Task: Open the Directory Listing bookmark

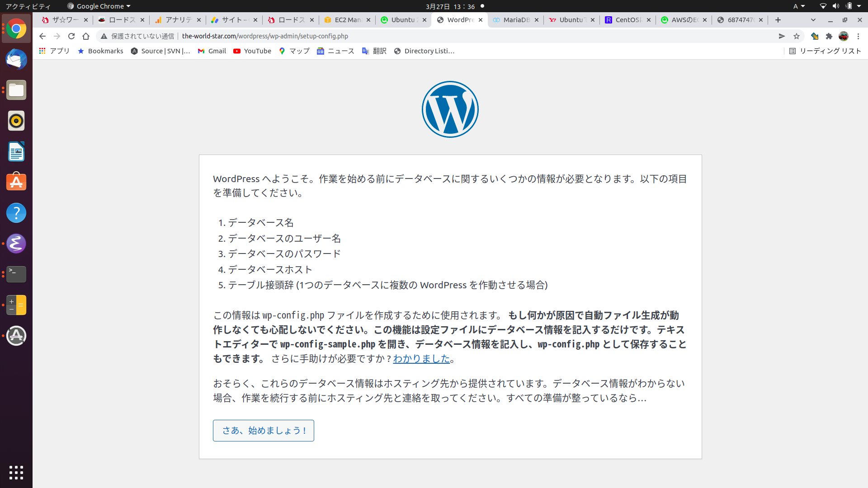Action: tap(424, 51)
